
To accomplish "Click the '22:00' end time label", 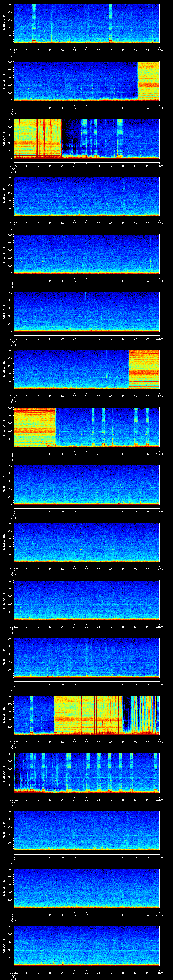I will click(x=159, y=454).
